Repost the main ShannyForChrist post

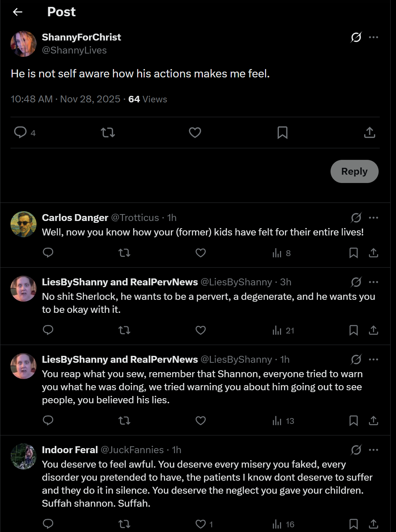point(108,133)
